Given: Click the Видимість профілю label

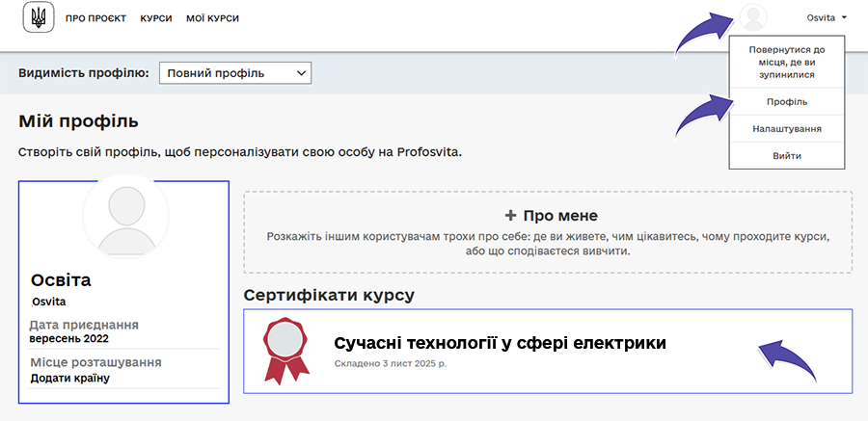Looking at the screenshot, I should 84,73.
